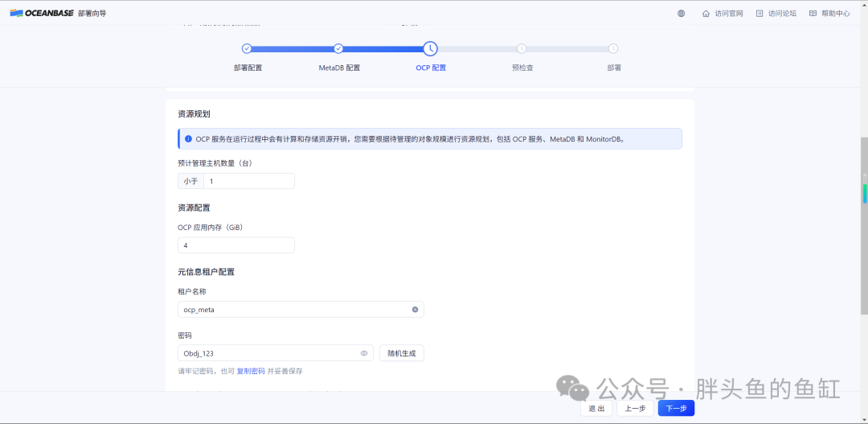
Task: Click the 小于 addon label
Action: tap(191, 181)
